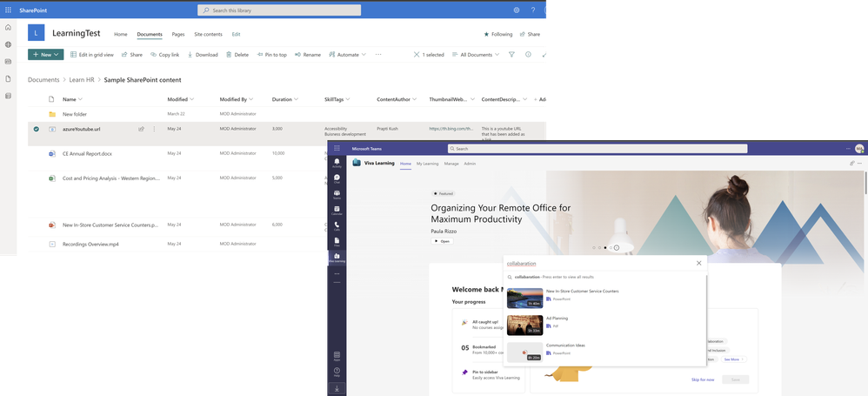Viewport: 868px width, 396px height.
Task: Open Teams Chat icon
Action: point(337,178)
